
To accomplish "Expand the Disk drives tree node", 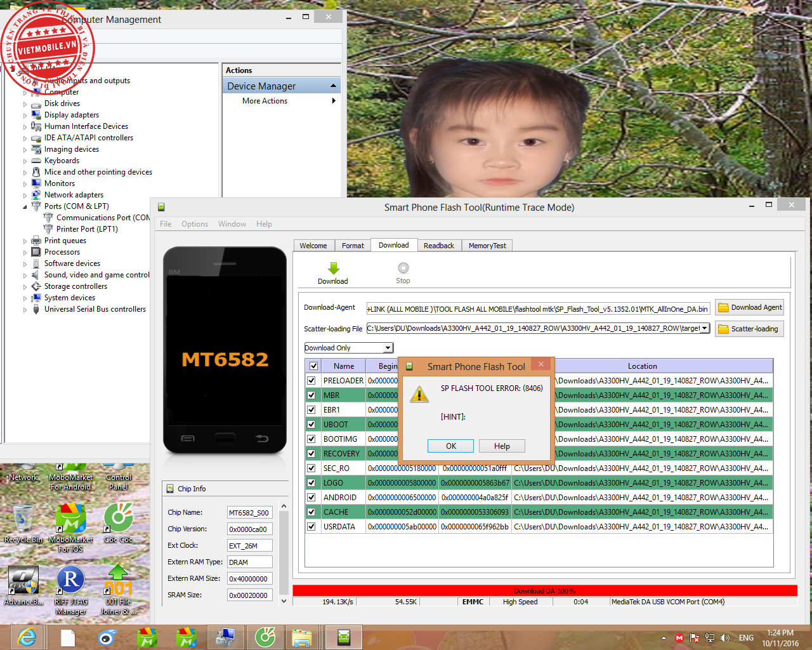I will [x=25, y=104].
